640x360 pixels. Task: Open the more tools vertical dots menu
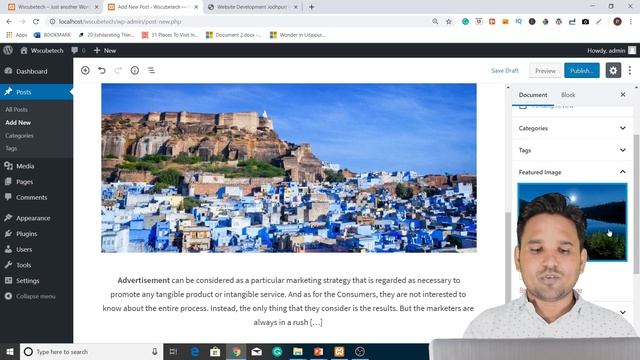click(x=630, y=70)
